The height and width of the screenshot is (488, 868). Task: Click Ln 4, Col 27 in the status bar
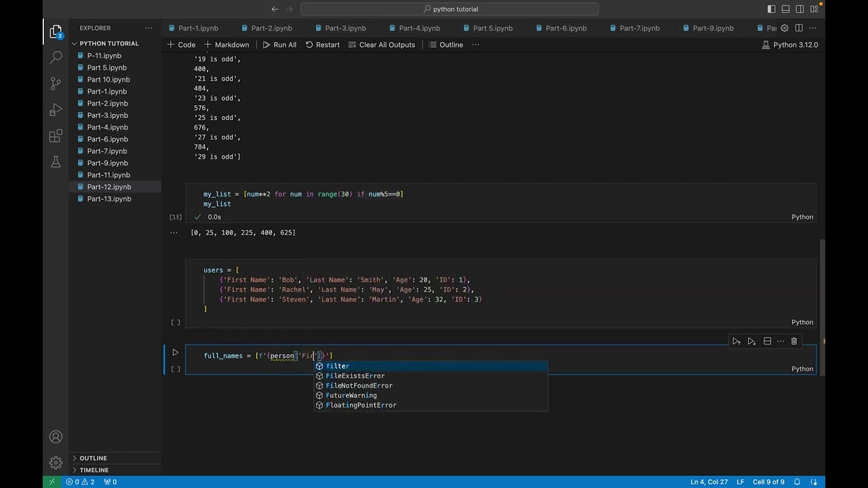pos(709,482)
